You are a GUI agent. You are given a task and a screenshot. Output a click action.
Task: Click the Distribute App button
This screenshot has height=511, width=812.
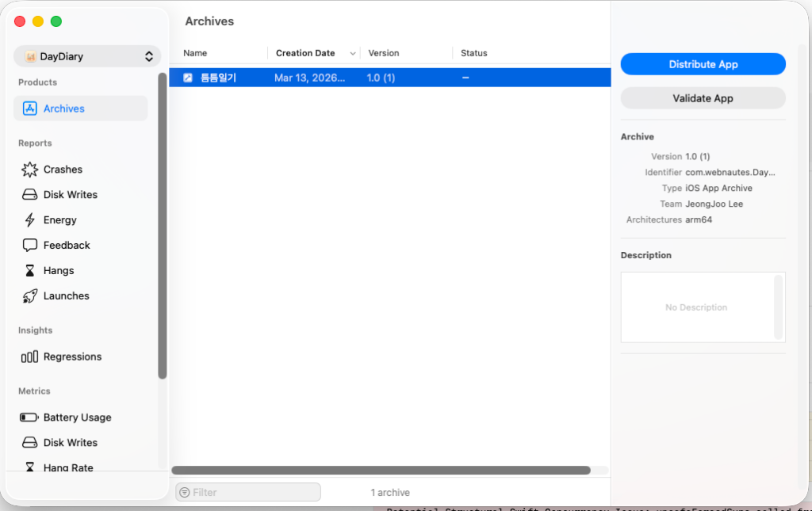point(703,64)
